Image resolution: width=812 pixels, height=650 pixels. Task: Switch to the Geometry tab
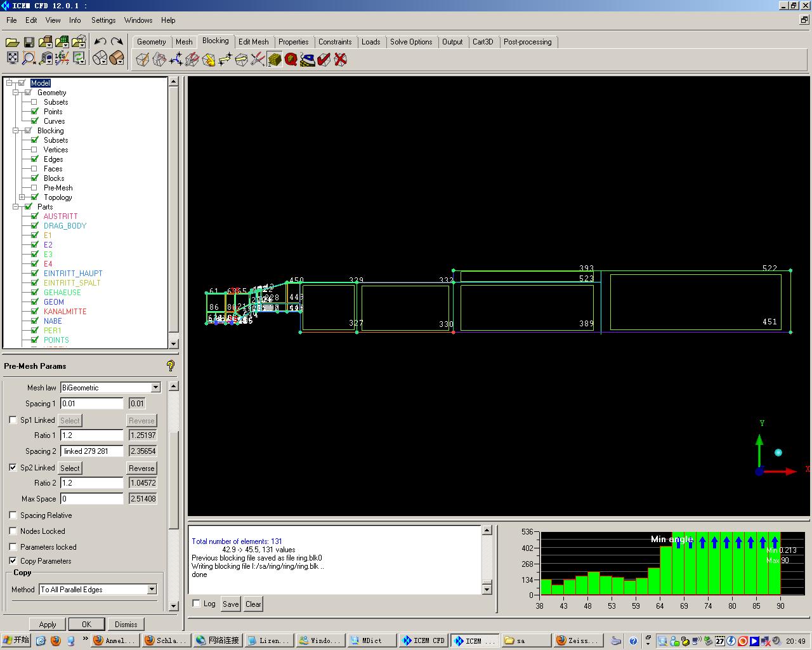pos(152,42)
